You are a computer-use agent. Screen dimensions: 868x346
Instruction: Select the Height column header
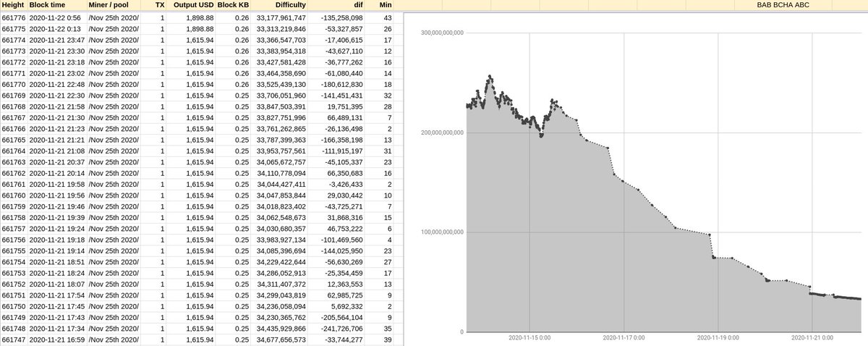tap(14, 5)
